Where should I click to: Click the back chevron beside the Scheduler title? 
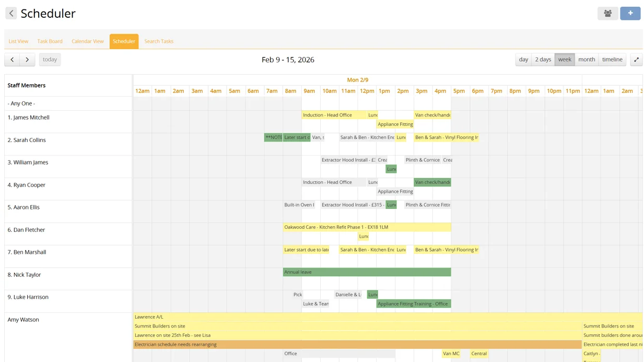tap(11, 13)
